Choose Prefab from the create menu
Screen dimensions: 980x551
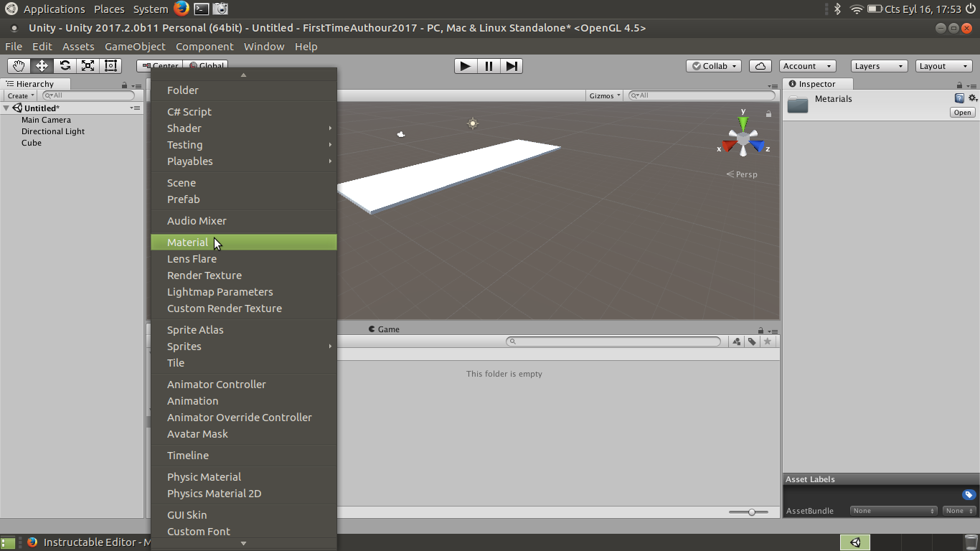(x=244, y=199)
